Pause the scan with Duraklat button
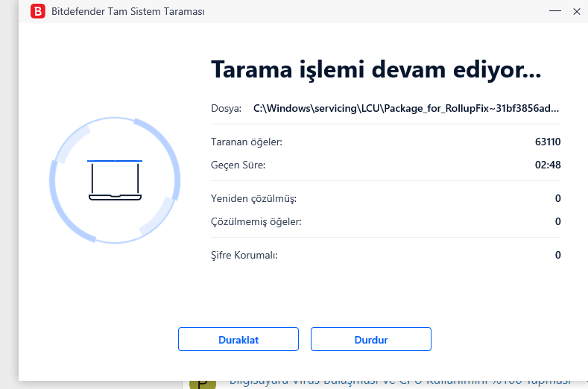The image size is (588, 389). pyautogui.click(x=238, y=339)
